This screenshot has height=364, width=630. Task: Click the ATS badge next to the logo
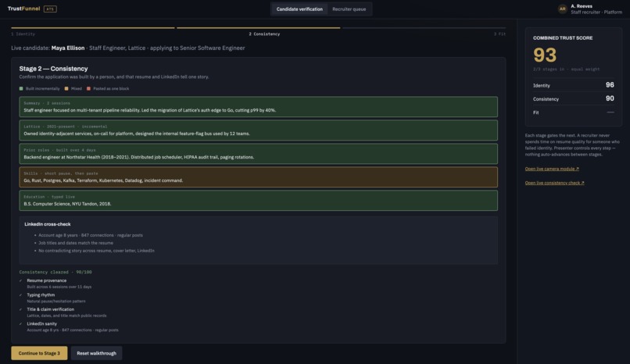point(50,9)
